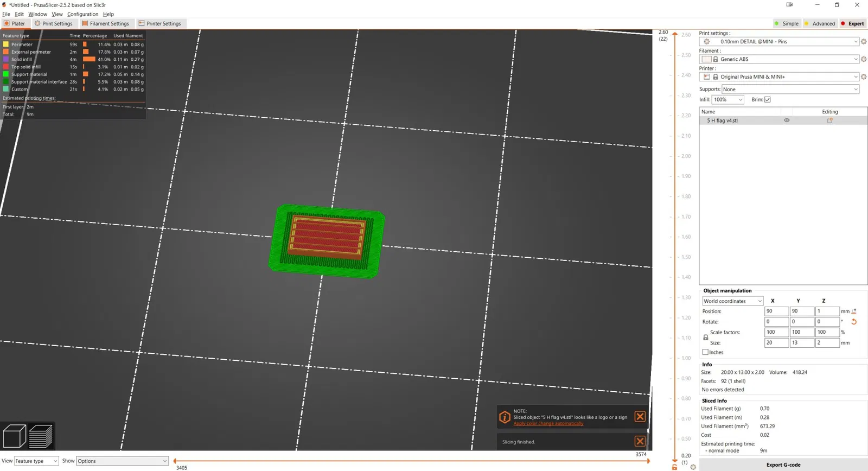868x471 pixels.
Task: Click the top thumb of vertical layer slider
Action: coord(675,34)
